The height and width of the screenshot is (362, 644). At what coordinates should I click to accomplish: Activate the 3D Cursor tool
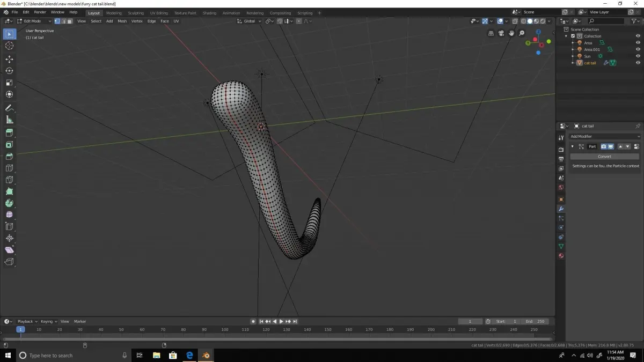tap(9, 46)
